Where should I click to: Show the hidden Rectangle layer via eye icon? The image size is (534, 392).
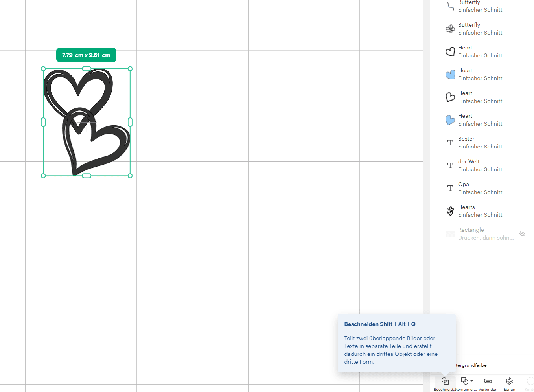pyautogui.click(x=522, y=234)
